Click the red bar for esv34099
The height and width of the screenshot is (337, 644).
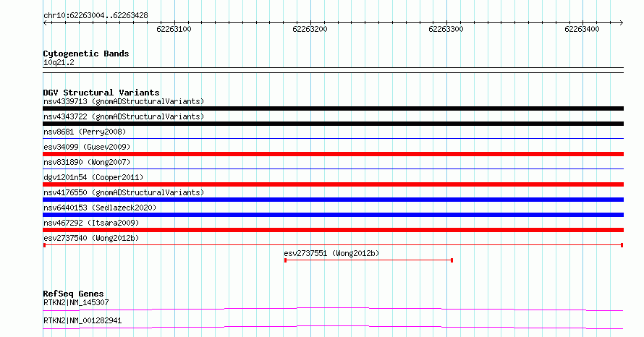point(333,154)
